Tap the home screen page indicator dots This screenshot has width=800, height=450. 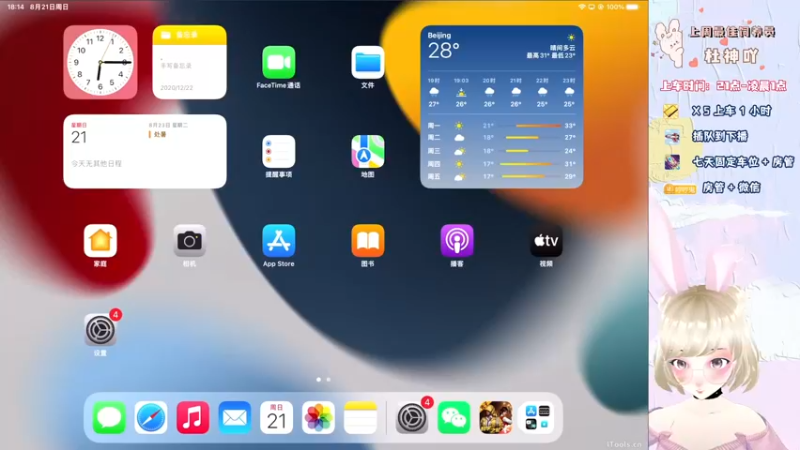(x=323, y=380)
